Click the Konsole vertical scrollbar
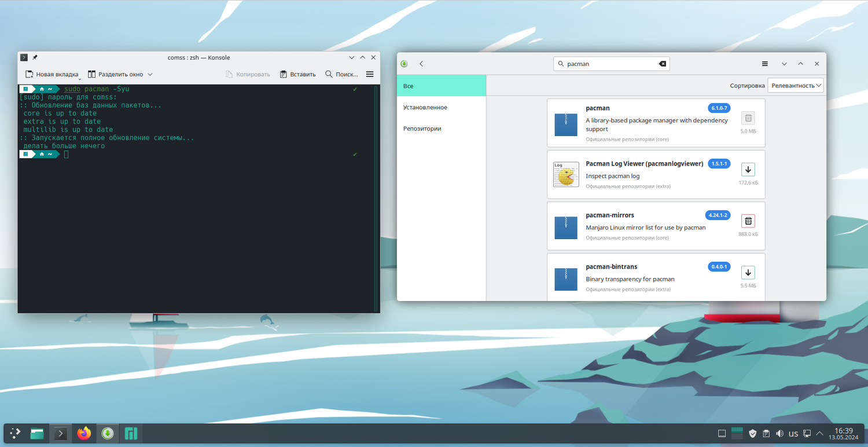Screen dimensions: 868x447 (376, 199)
